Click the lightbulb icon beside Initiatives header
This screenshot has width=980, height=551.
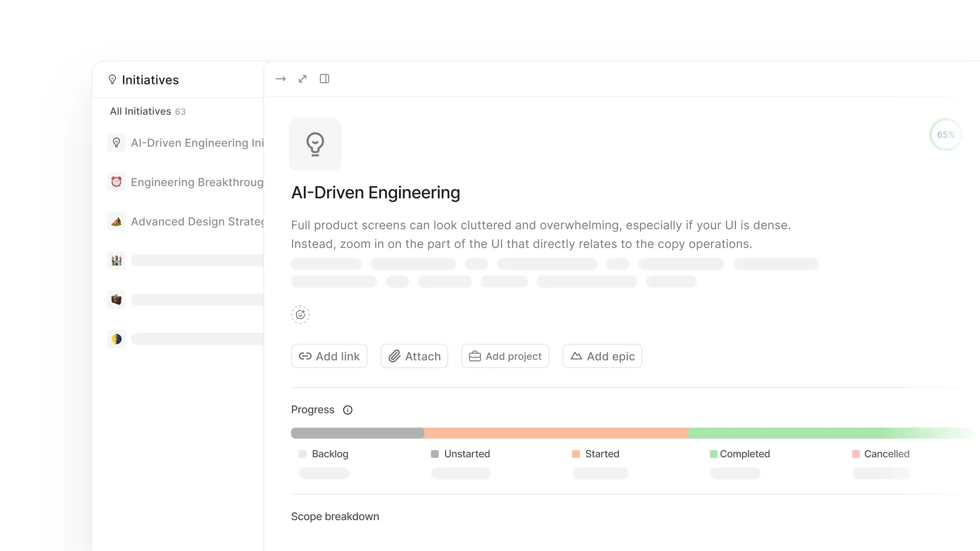tap(112, 80)
